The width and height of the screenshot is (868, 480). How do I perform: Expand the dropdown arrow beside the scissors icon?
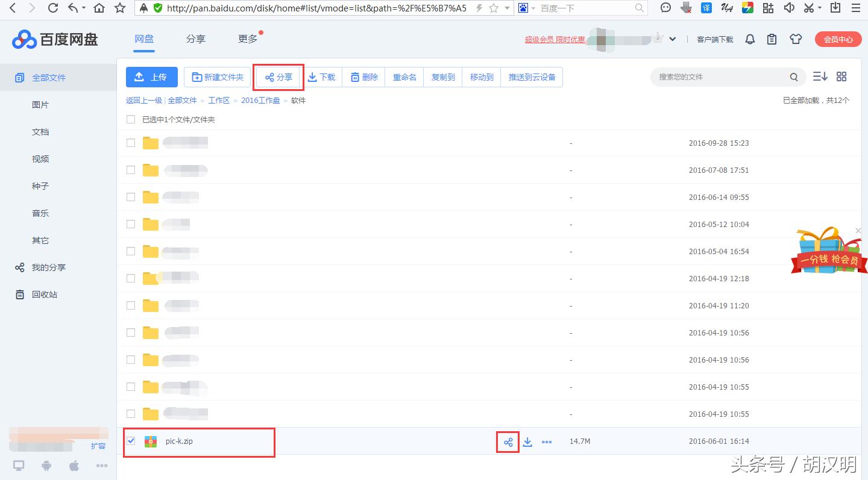pos(820,8)
